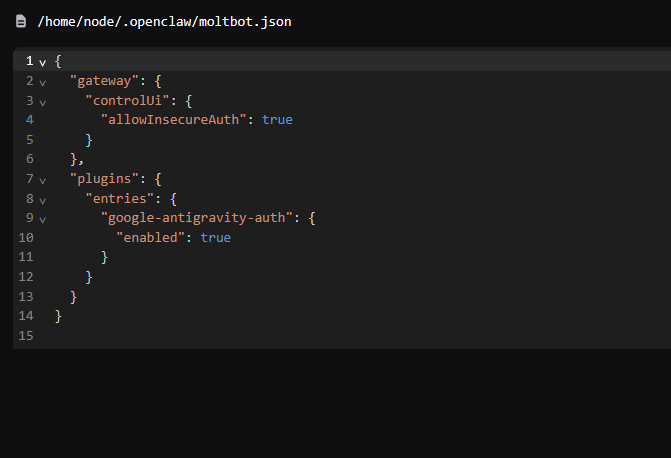
Task: Fold the "entries" block using its arrow
Action: tap(42, 199)
